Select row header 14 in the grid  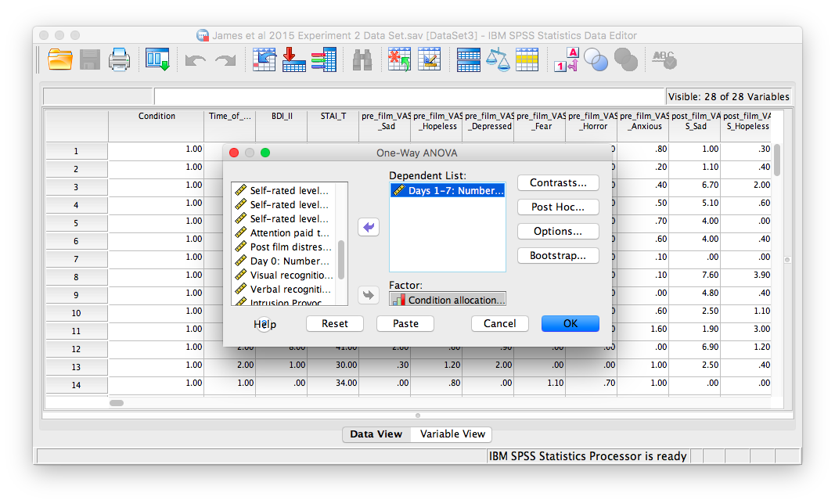[77, 385]
